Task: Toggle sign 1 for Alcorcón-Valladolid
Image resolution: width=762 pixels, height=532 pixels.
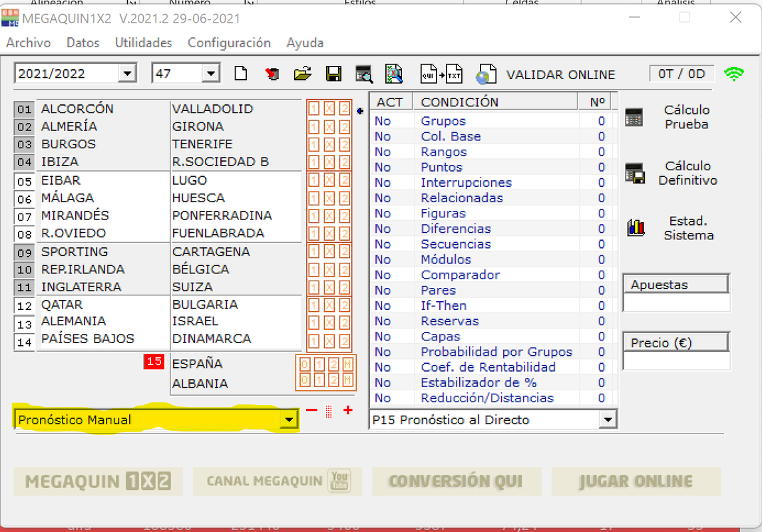Action: pos(314,109)
